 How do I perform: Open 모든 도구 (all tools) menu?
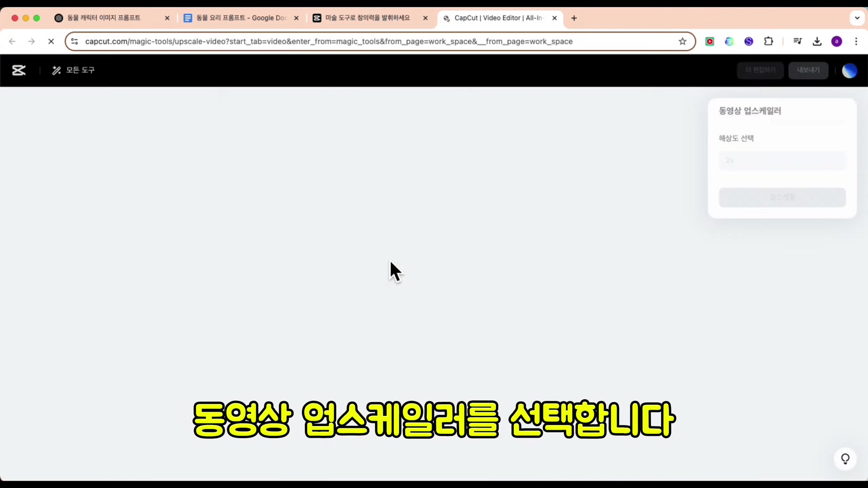click(73, 70)
